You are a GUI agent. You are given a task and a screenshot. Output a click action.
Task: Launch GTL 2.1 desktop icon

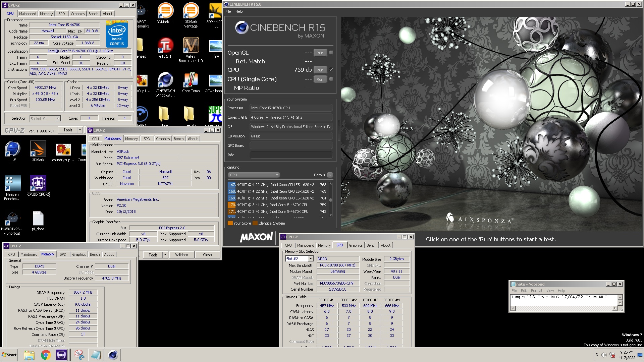pyautogui.click(x=165, y=48)
